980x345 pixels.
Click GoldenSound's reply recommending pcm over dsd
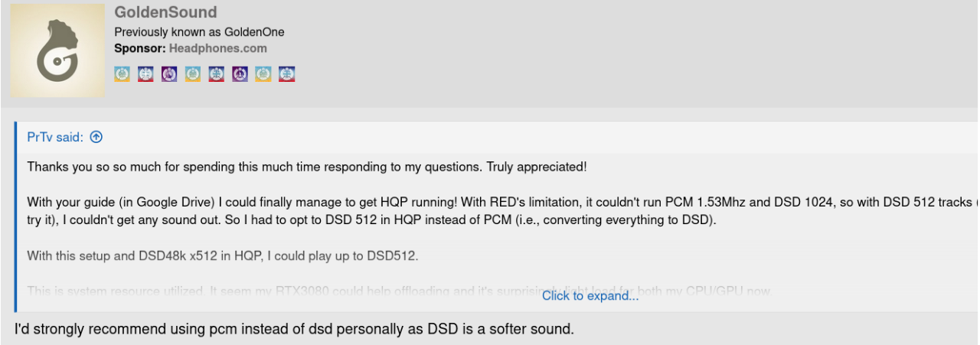(294, 330)
